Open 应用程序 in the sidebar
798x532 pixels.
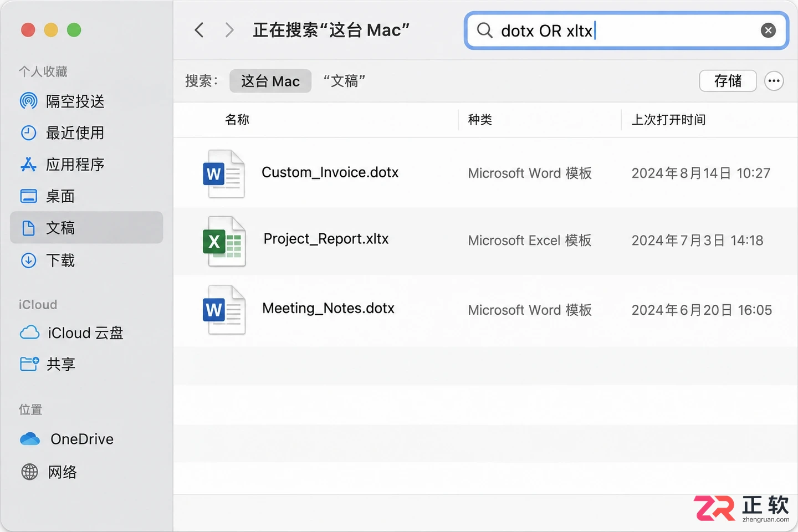[x=75, y=165]
